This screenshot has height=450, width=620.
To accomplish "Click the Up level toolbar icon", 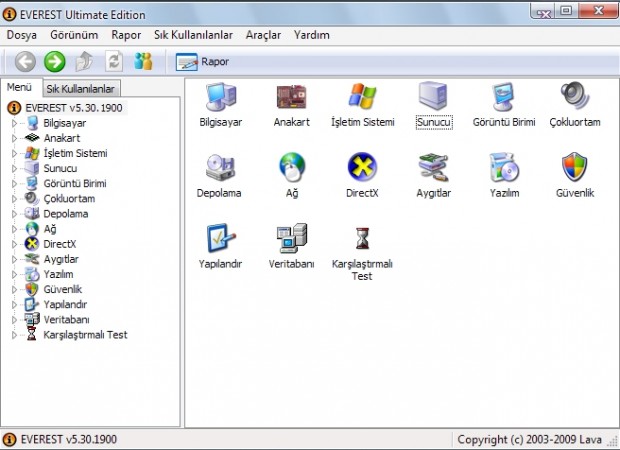I will click(84, 62).
